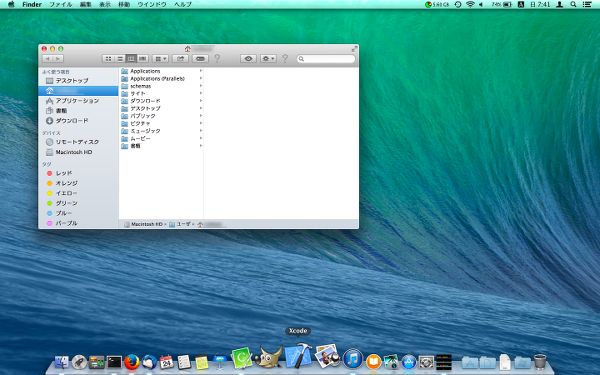This screenshot has width=600, height=375.
Task: Go forward with the toolbar forward arrow
Action: click(x=58, y=59)
